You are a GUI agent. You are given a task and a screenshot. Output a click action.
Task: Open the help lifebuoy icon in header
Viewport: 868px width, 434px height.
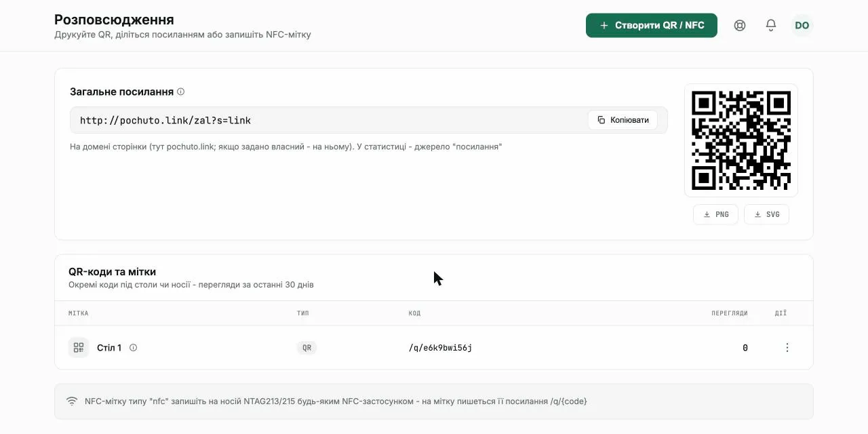click(x=740, y=25)
